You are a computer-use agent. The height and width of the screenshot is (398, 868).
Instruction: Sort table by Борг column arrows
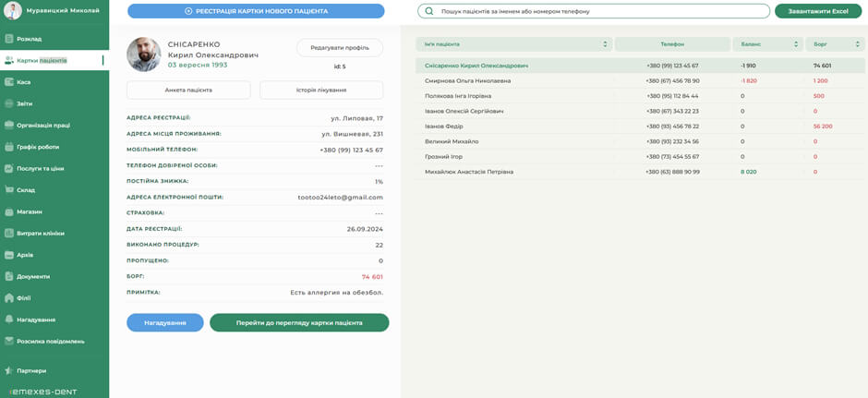(x=857, y=44)
